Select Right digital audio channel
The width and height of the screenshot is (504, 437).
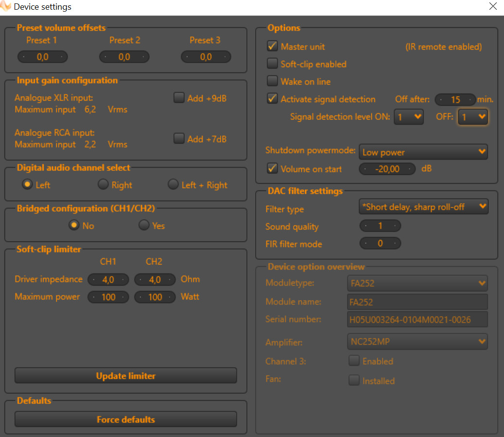pyautogui.click(x=103, y=185)
